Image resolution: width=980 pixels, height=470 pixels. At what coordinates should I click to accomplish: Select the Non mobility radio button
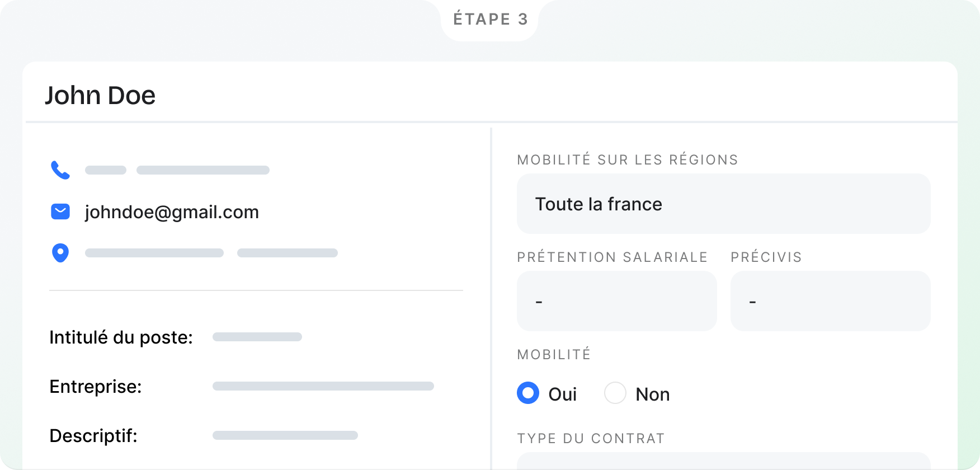[x=615, y=393]
